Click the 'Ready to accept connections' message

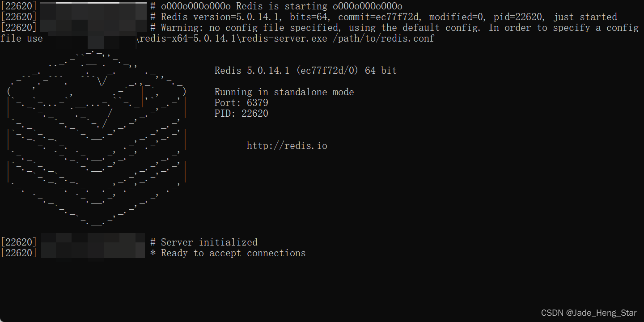coord(233,253)
